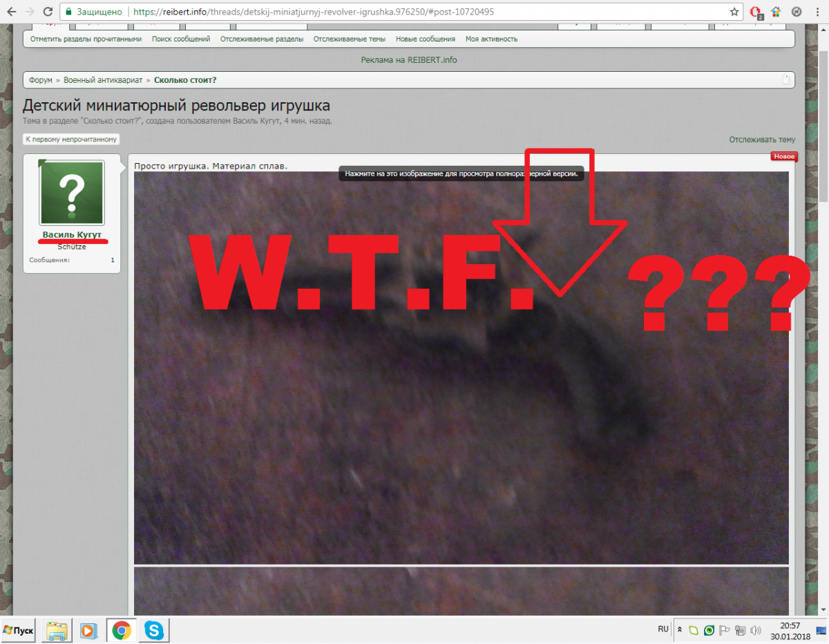Open Windows Explorer from the taskbar
The height and width of the screenshot is (644, 829).
57,630
